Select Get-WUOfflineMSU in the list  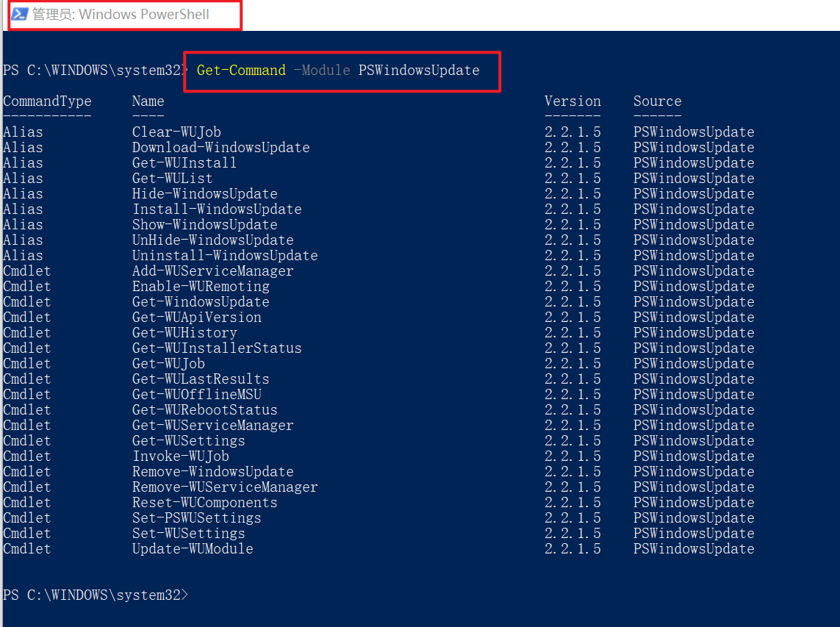(x=197, y=395)
